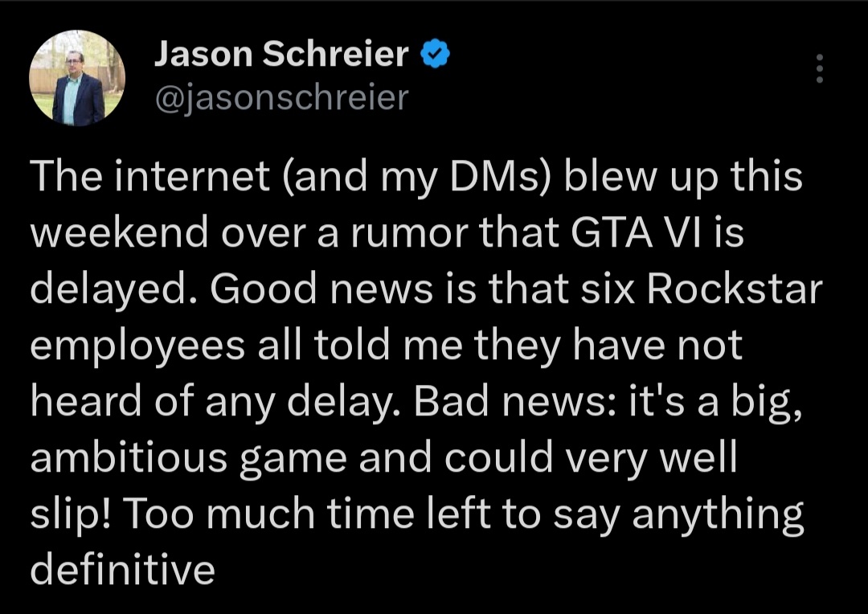Click the word "slip!" in the tweet
868x614 pixels.
click(x=72, y=515)
